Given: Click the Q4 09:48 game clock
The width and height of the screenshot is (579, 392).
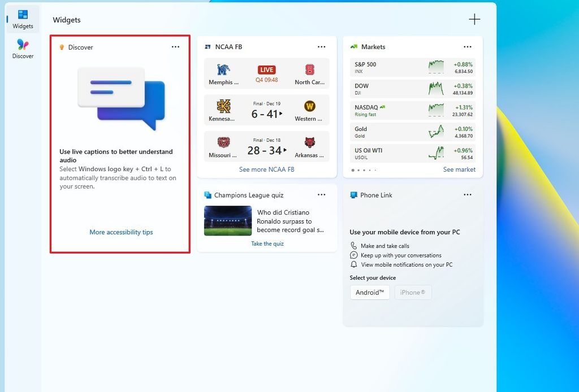Looking at the screenshot, I should coord(267,80).
